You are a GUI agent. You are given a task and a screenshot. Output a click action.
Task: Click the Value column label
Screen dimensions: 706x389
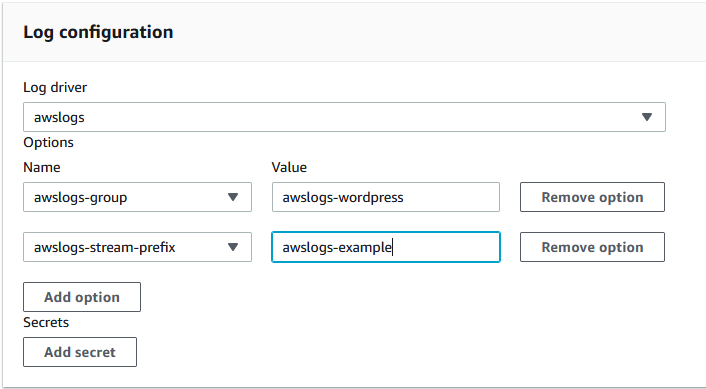click(x=289, y=167)
